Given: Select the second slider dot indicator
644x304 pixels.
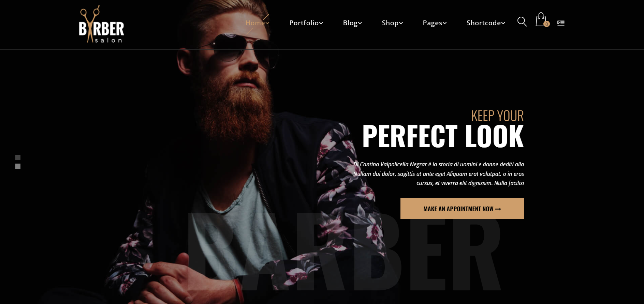Looking at the screenshot, I should pyautogui.click(x=18, y=166).
